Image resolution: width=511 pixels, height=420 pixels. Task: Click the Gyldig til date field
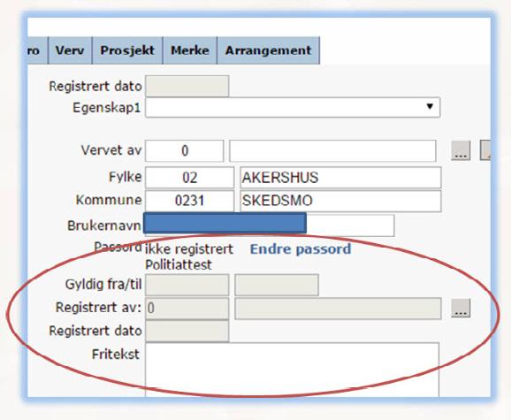(277, 285)
